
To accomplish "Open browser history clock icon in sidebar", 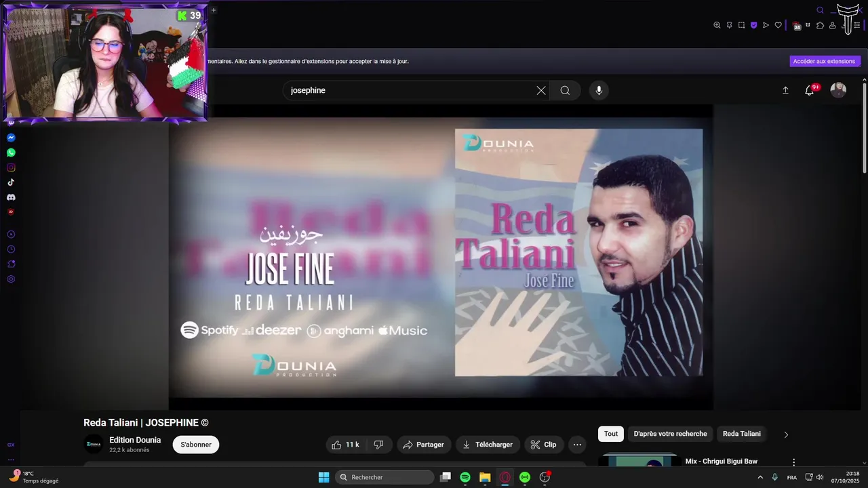I will click(x=11, y=249).
